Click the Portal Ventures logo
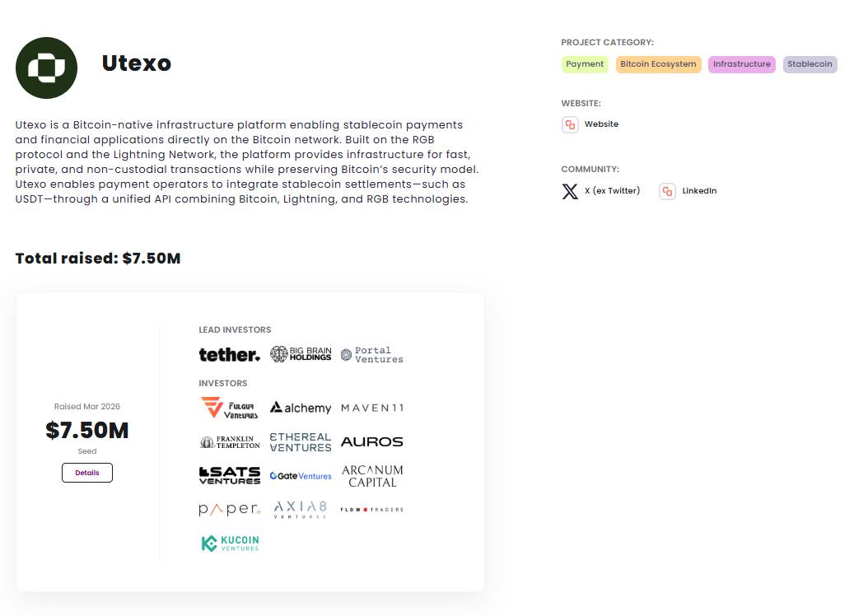 pyautogui.click(x=372, y=355)
